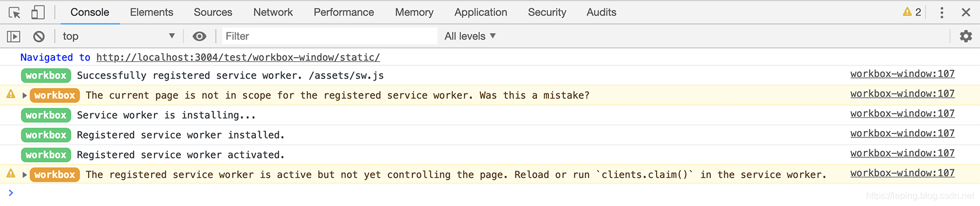Open the Application tab
The height and width of the screenshot is (206, 980).
coord(481,12)
